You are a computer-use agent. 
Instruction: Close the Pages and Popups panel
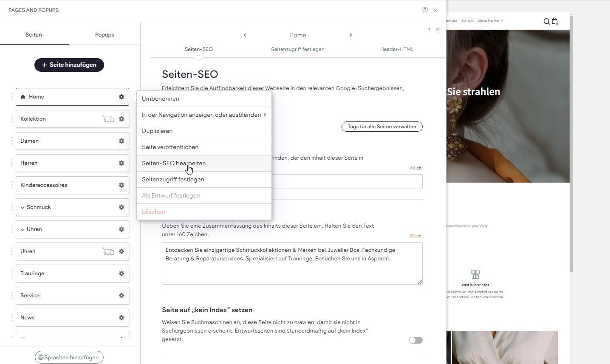click(435, 10)
